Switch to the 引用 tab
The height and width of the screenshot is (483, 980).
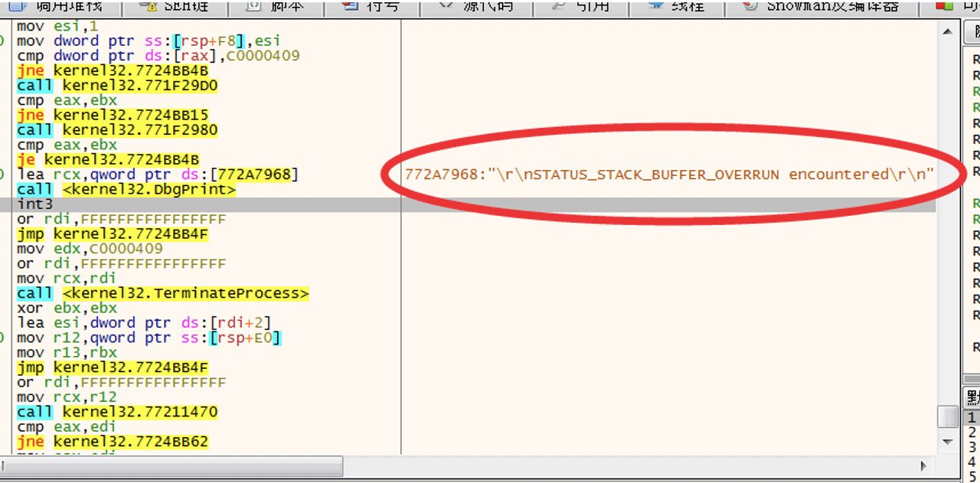coord(581,8)
